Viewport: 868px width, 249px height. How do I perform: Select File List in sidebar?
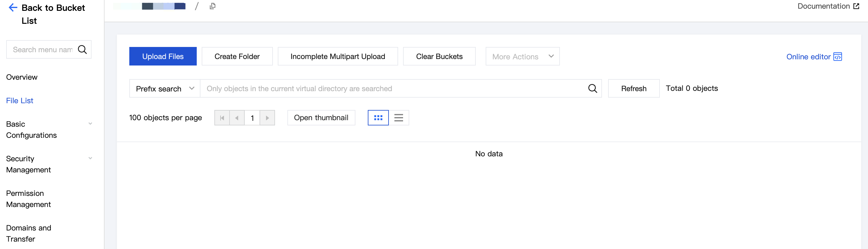[19, 101]
